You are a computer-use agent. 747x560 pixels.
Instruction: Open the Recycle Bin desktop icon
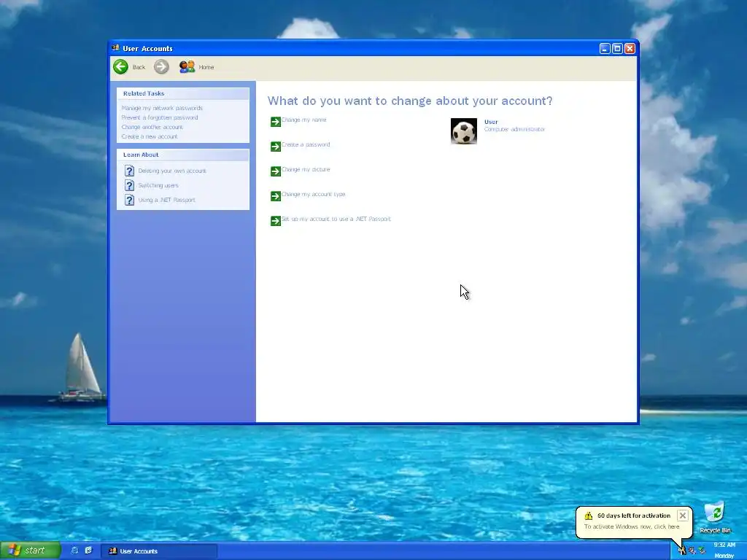[x=715, y=517]
